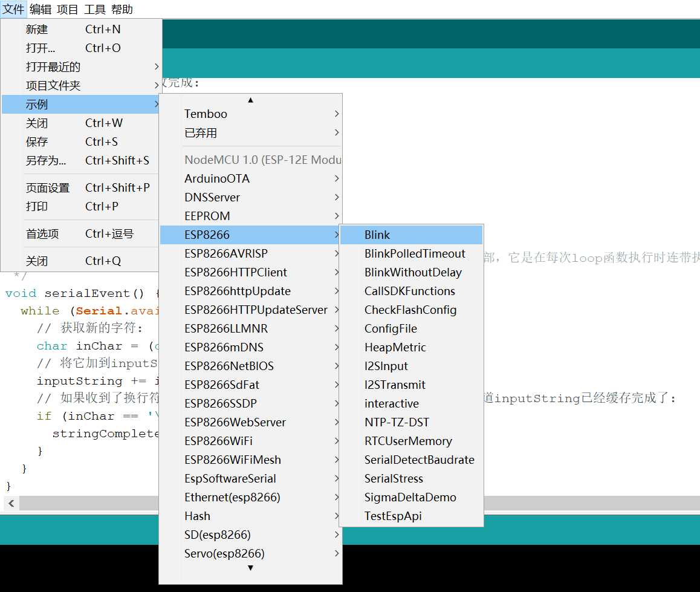Click 关闭 with Ctrl+W shortcut

[x=81, y=123]
